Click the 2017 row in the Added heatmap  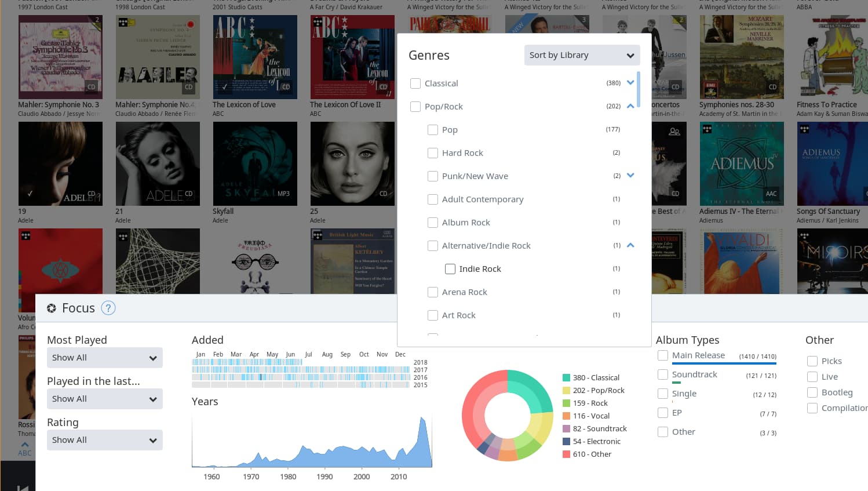tap(301, 370)
